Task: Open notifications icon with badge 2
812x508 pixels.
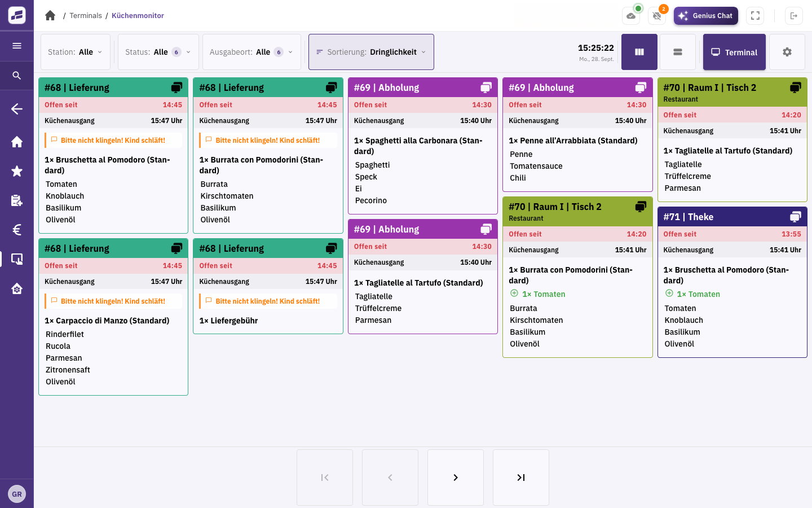Action: (657, 16)
